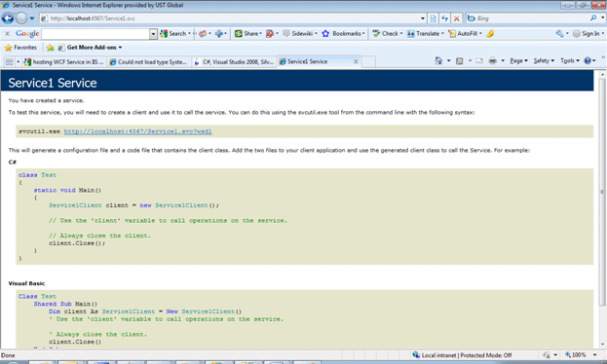Image resolution: width=607 pixels, height=364 pixels.
Task: Click the Translate toolbar button
Action: point(425,34)
